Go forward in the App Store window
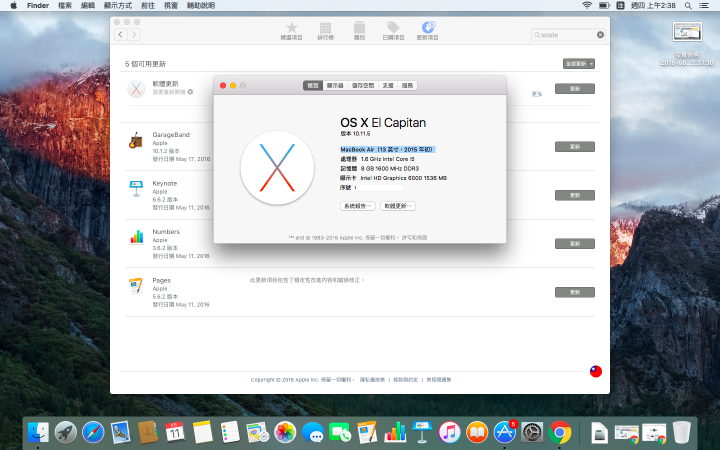The image size is (720, 450). point(134,34)
